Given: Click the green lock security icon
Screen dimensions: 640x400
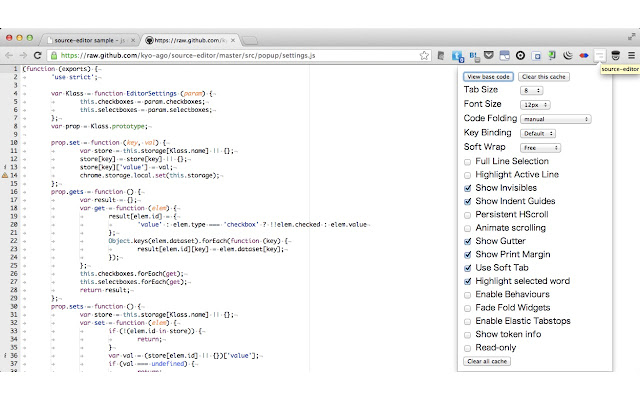Looking at the screenshot, I should (53, 56).
